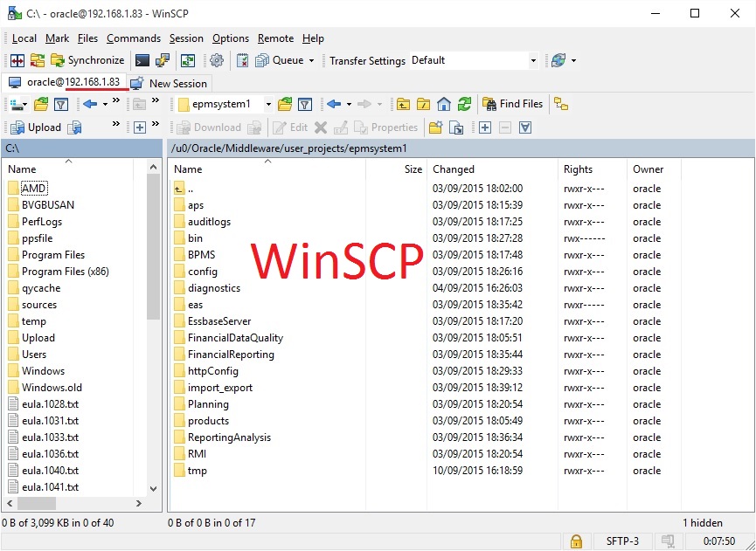Open the Commands menu
Screen dimensions: 756x551
134,38
